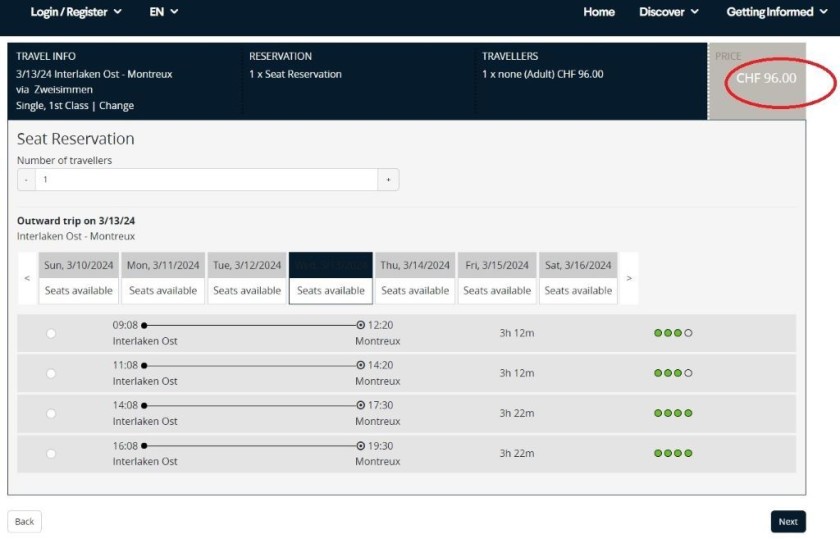The height and width of the screenshot is (539, 840).
Task: Click the 17:30 Montreux arrival marker
Action: (361, 406)
